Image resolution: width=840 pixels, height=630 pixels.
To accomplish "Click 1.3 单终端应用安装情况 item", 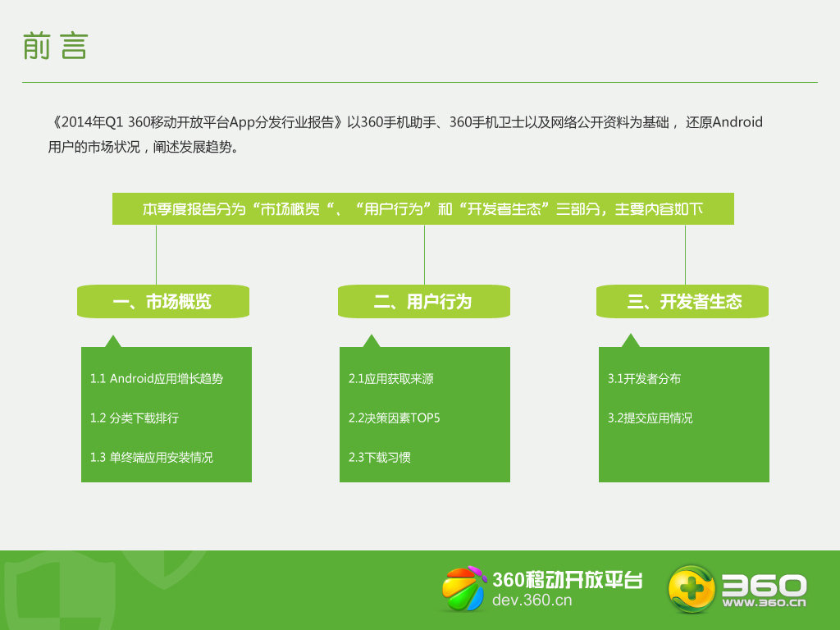I will 152,458.
